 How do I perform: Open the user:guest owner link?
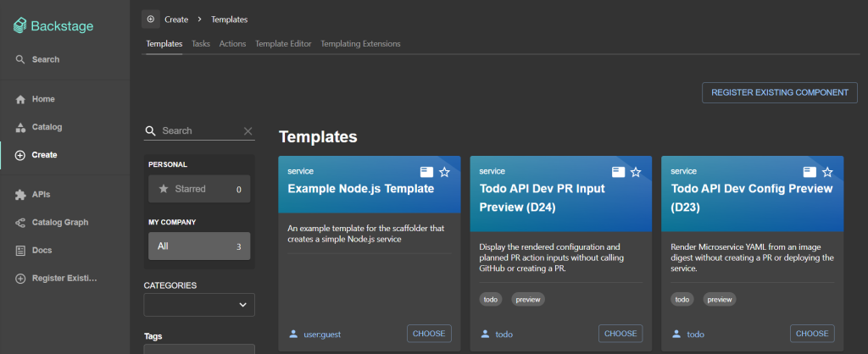click(322, 334)
